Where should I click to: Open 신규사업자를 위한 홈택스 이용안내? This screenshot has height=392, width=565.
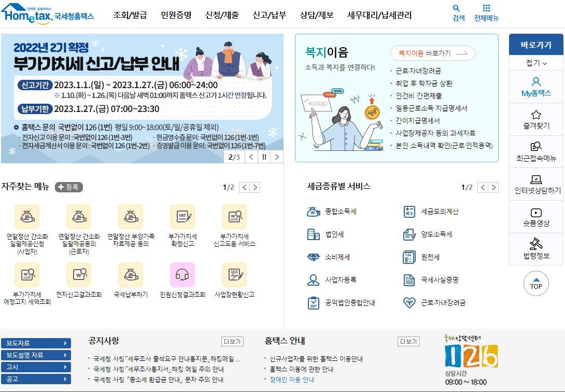coord(316,359)
